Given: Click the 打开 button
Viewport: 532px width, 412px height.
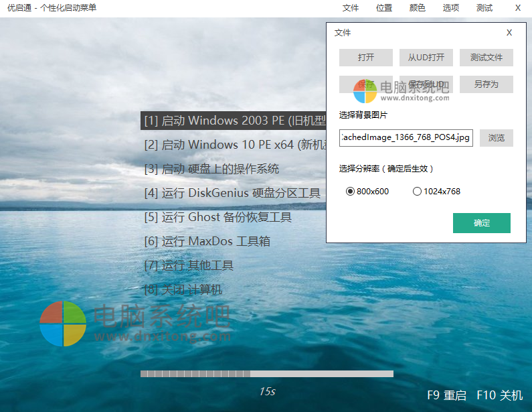Looking at the screenshot, I should 366,58.
